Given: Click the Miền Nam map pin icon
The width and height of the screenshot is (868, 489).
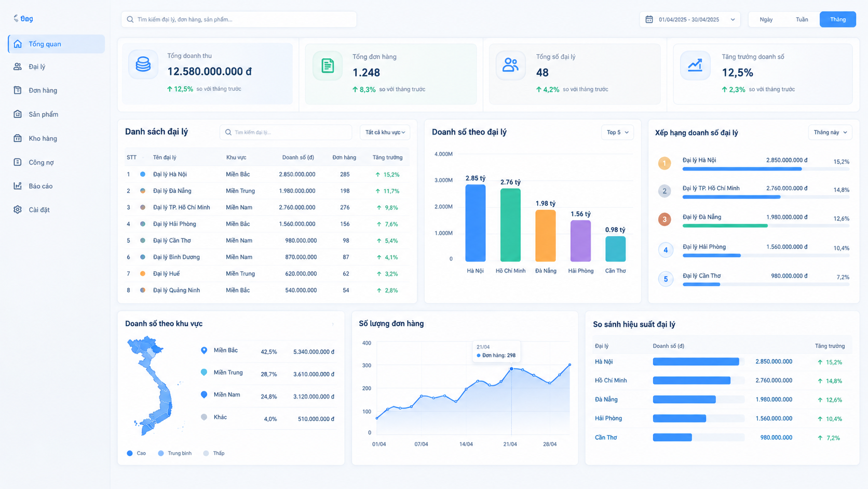Looking at the screenshot, I should click(x=204, y=395).
